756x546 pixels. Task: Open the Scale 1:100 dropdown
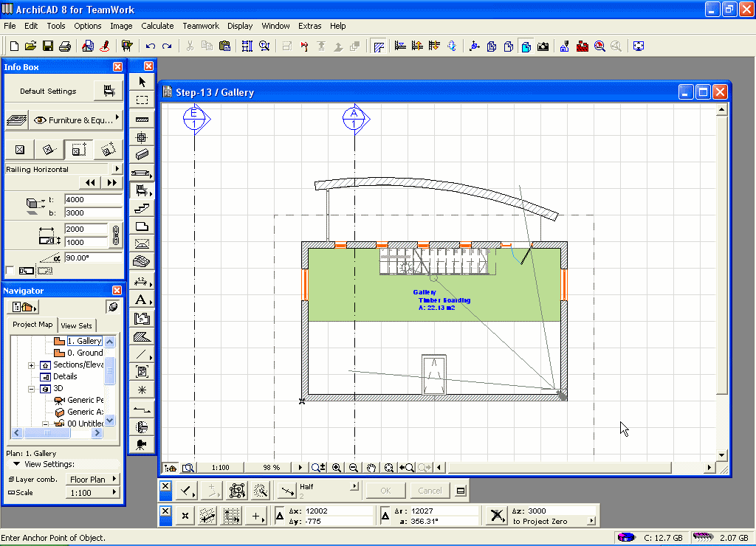click(93, 493)
